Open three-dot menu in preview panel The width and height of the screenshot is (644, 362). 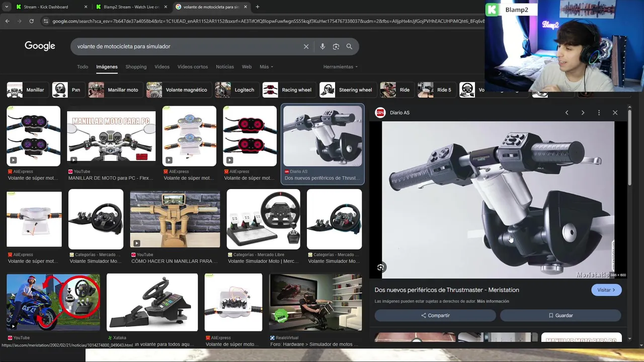599,113
